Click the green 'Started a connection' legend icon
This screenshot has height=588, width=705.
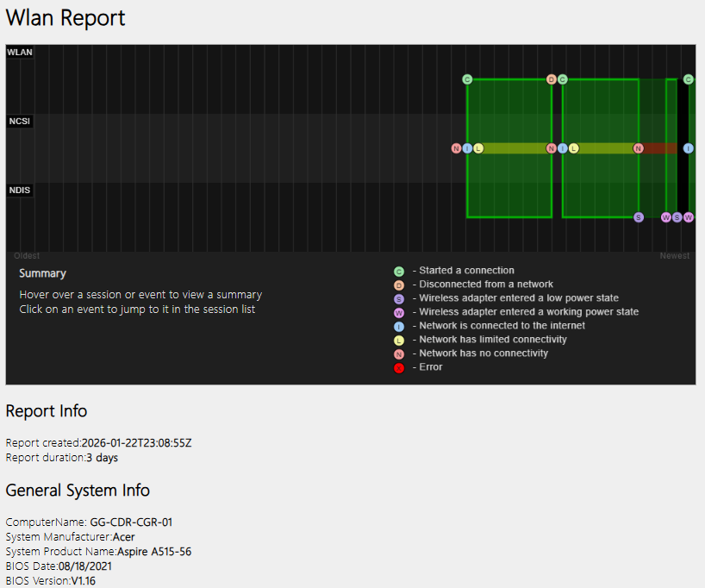tap(398, 271)
